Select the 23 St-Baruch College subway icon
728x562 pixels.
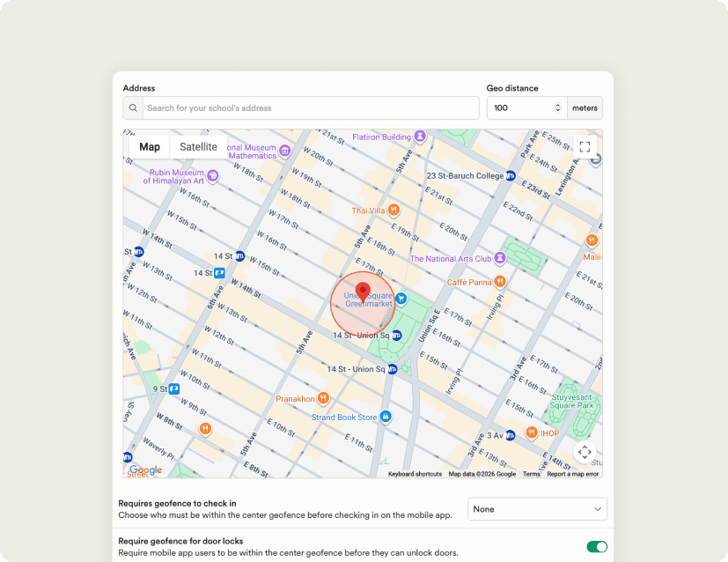point(511,175)
